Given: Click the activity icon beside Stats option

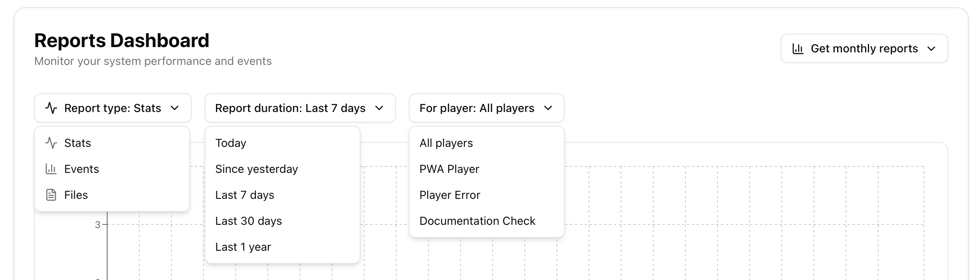Looking at the screenshot, I should (51, 143).
